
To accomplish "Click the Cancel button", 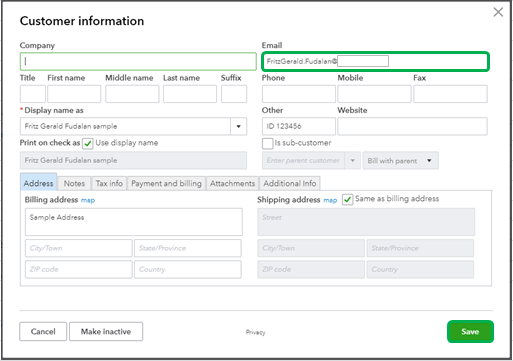I will (x=43, y=331).
